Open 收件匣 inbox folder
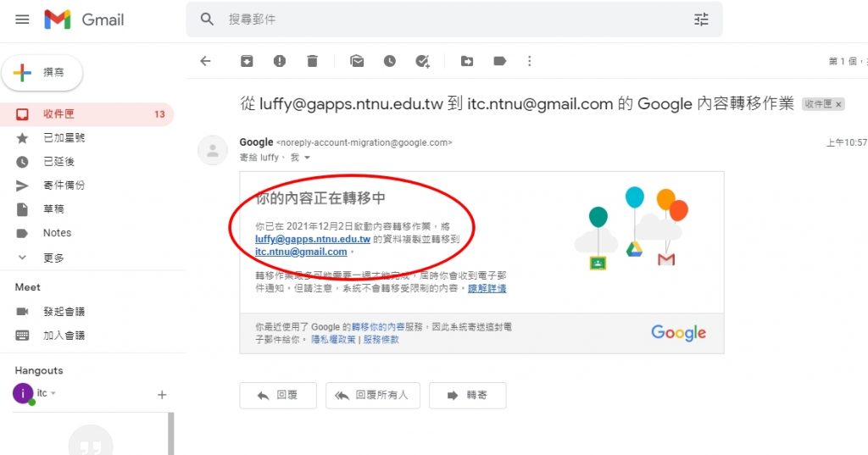Viewport: 868px width, 455px height. pyautogui.click(x=87, y=114)
